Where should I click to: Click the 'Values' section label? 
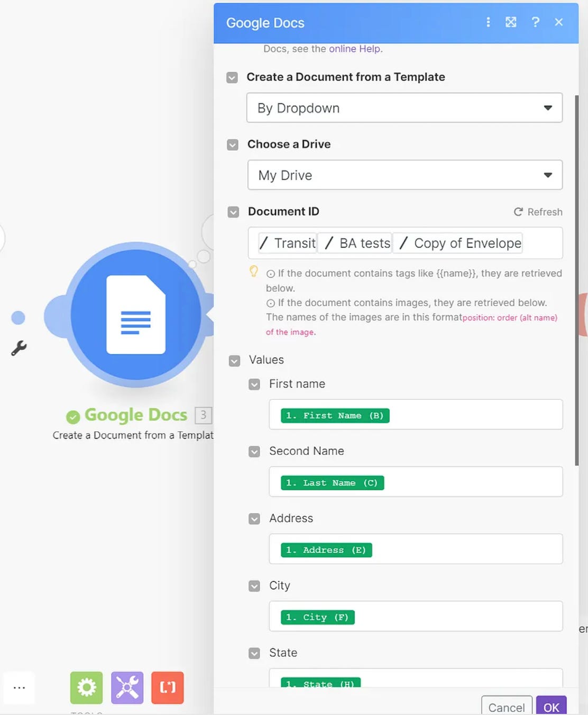[x=267, y=360]
